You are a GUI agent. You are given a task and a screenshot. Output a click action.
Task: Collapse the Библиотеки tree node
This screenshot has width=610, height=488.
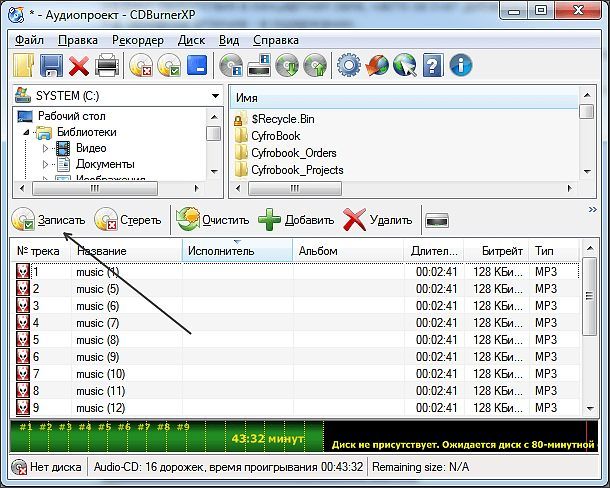point(26,132)
